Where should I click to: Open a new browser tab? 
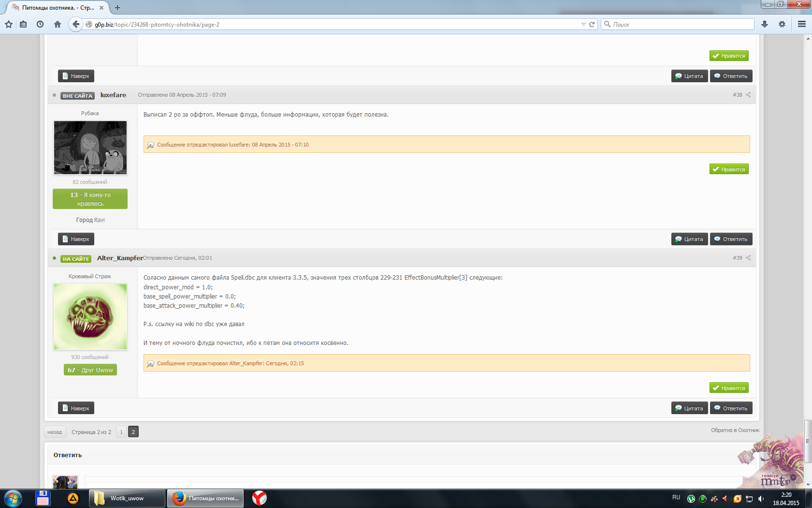click(x=117, y=8)
